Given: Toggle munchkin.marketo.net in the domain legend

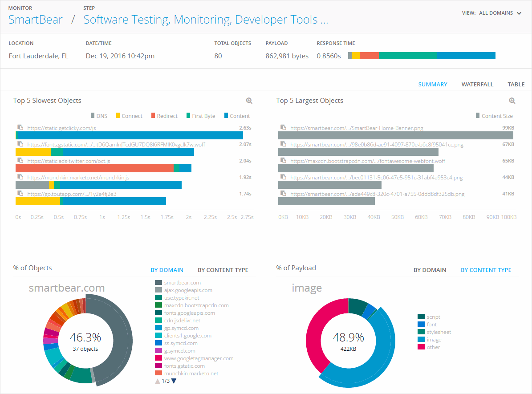Looking at the screenshot, I should (187, 374).
